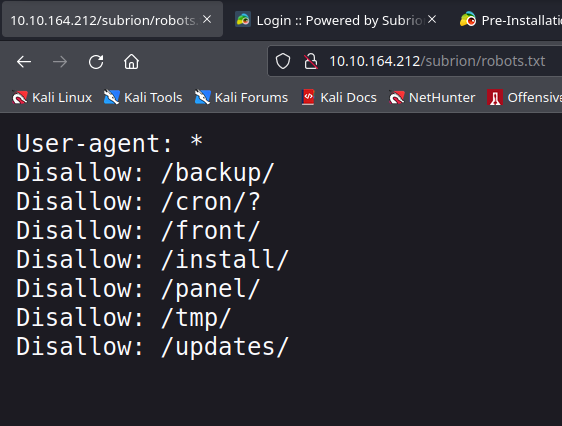Viewport: 562px width, 426px height.
Task: Open the NetHunter bookmark
Action: click(432, 97)
